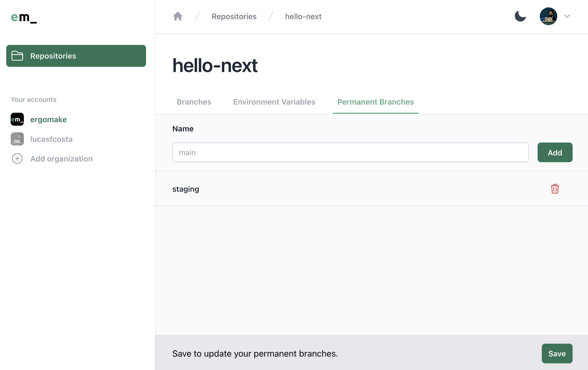The height and width of the screenshot is (370, 588).
Task: Click Save to update permanent branches
Action: click(557, 353)
